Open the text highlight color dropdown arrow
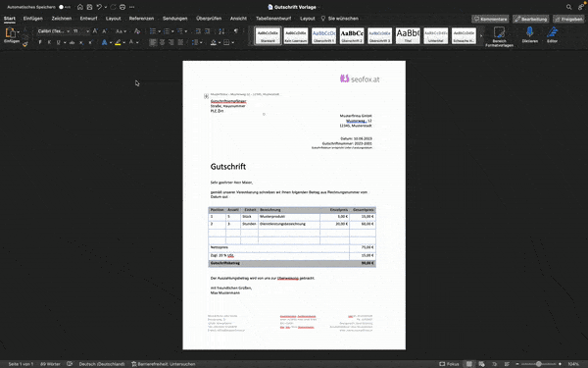The height and width of the screenshot is (368, 588). 124,42
